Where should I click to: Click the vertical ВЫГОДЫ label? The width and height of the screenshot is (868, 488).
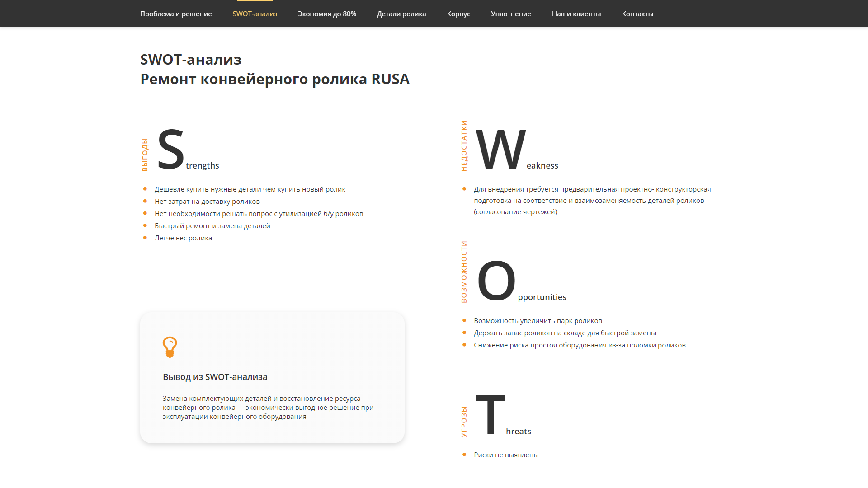click(145, 155)
